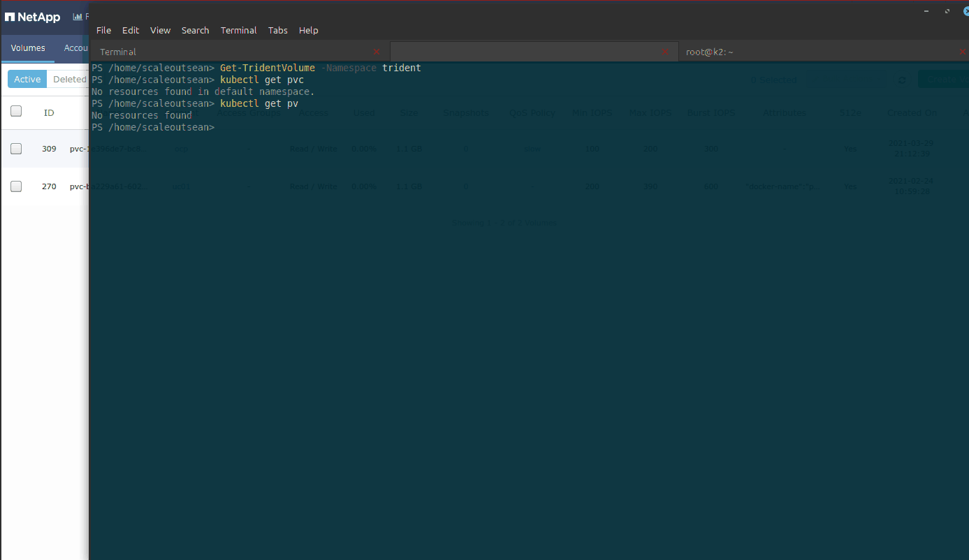Image resolution: width=969 pixels, height=560 pixels.
Task: Click the bare 'No resources found' output line
Action: point(142,115)
